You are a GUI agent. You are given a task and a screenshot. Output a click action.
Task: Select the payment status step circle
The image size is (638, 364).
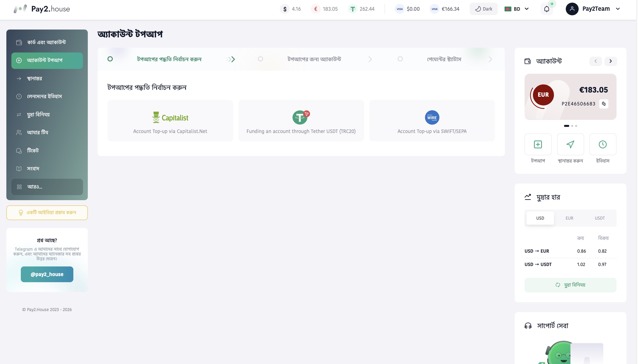(400, 59)
